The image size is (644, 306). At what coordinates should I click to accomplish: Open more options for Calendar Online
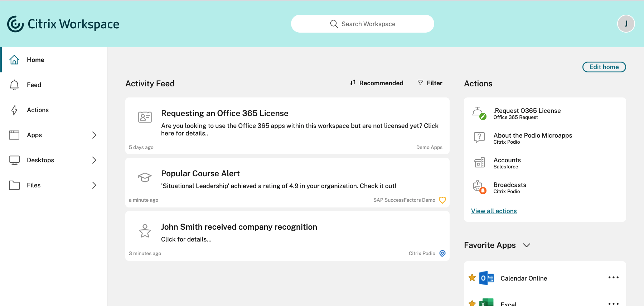coord(613,277)
